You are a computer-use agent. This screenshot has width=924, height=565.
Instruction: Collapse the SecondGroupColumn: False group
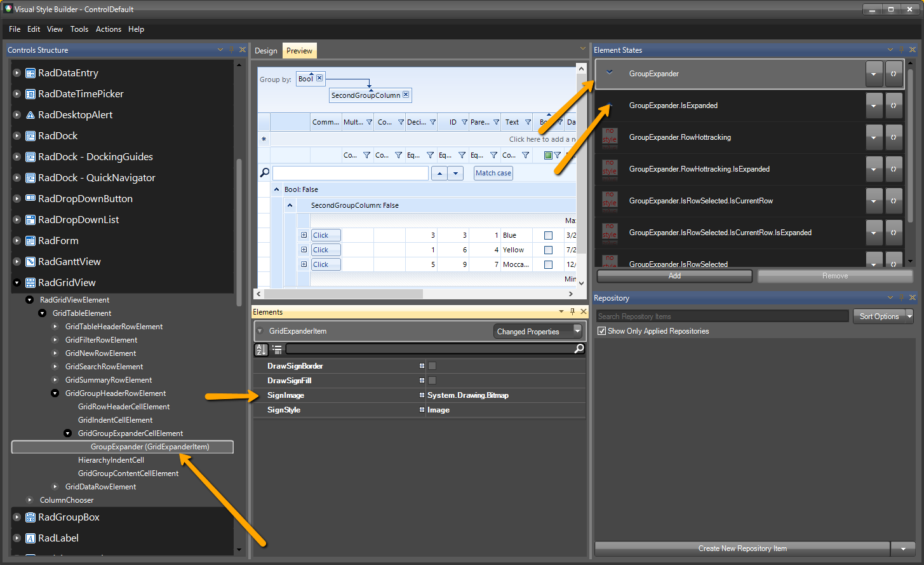[x=290, y=205]
